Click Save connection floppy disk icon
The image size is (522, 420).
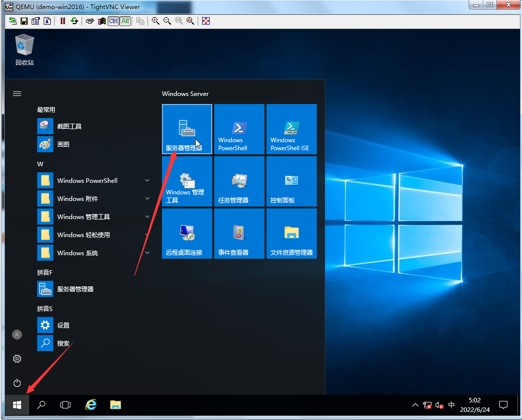[x=24, y=21]
